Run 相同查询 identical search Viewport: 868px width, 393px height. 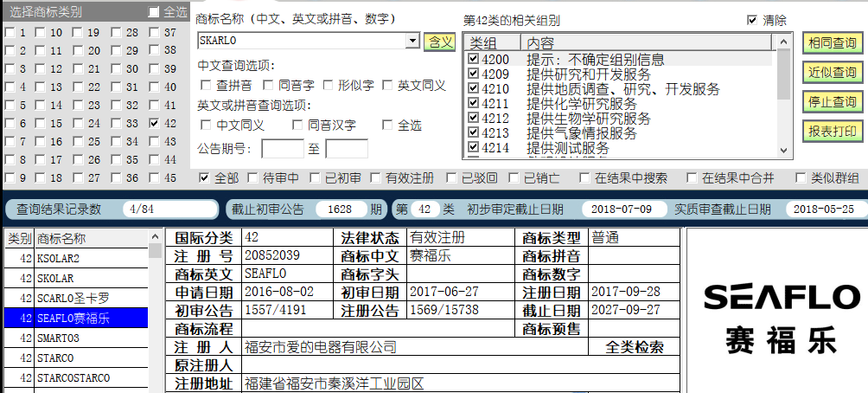(x=832, y=43)
